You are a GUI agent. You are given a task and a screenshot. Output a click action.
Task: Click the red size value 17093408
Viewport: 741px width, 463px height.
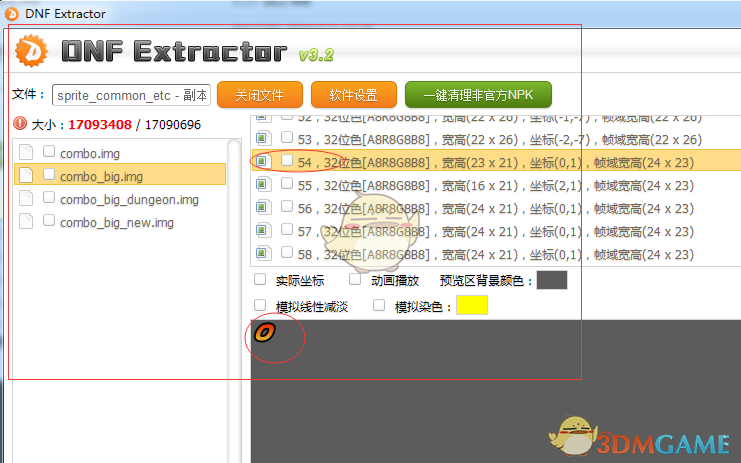tap(100, 125)
